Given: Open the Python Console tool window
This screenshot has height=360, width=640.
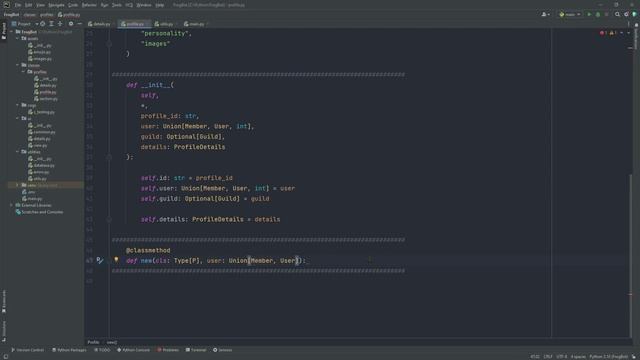Looking at the screenshot, I should (x=133, y=350).
